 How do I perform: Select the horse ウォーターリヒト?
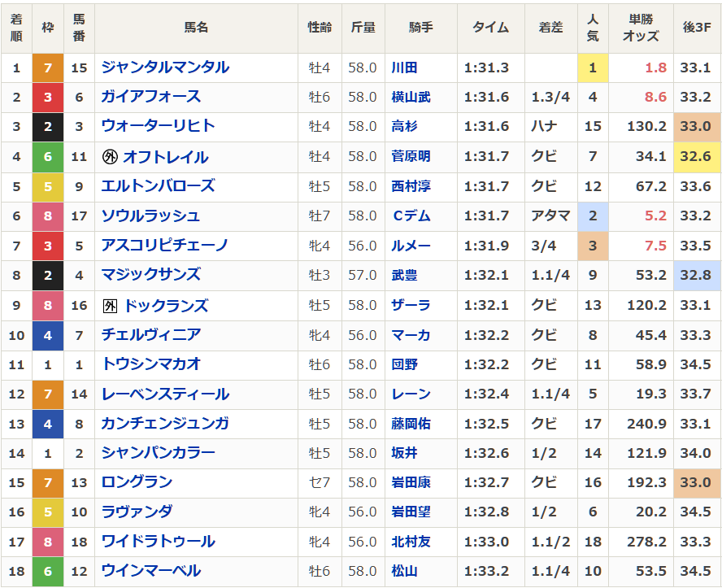[158, 126]
